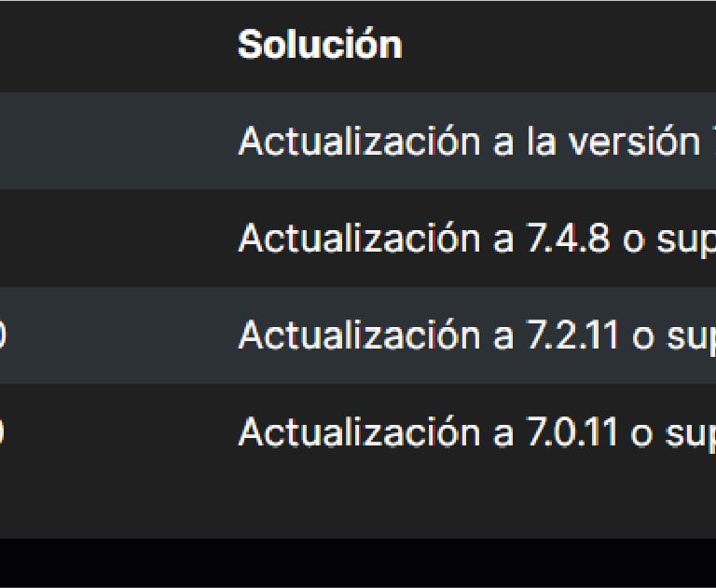Image resolution: width=716 pixels, height=588 pixels.
Task: Click 'Actualización' in the 7.0.11 row
Action: click(x=356, y=432)
